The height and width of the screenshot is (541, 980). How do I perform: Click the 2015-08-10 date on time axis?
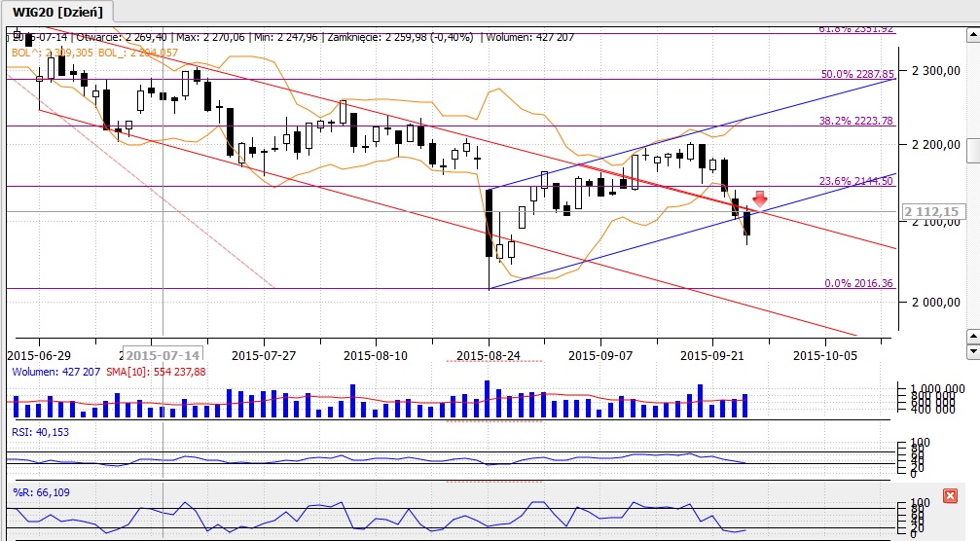click(376, 355)
